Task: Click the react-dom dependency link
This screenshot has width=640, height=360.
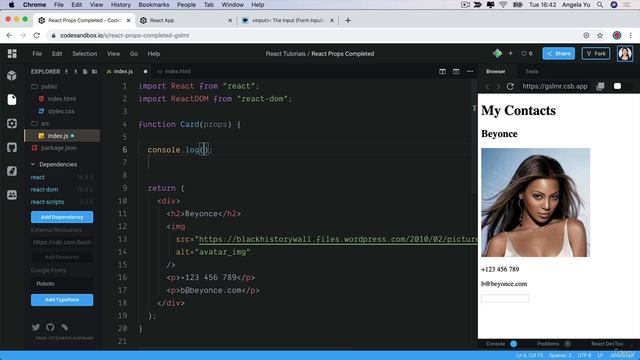Action: point(44,189)
